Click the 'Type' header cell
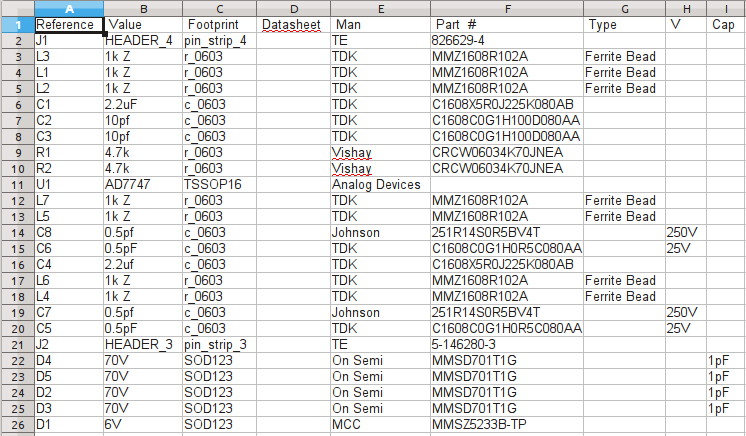The height and width of the screenshot is (436, 746). [x=625, y=25]
